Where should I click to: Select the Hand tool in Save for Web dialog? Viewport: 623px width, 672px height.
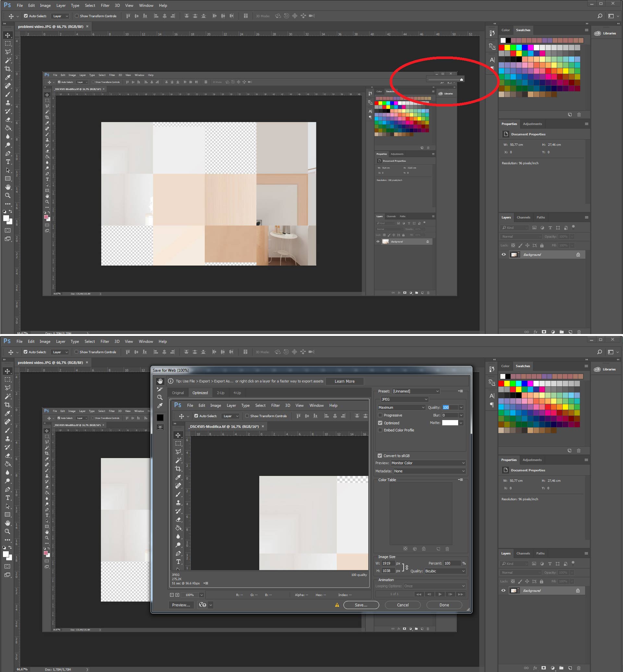(x=160, y=381)
